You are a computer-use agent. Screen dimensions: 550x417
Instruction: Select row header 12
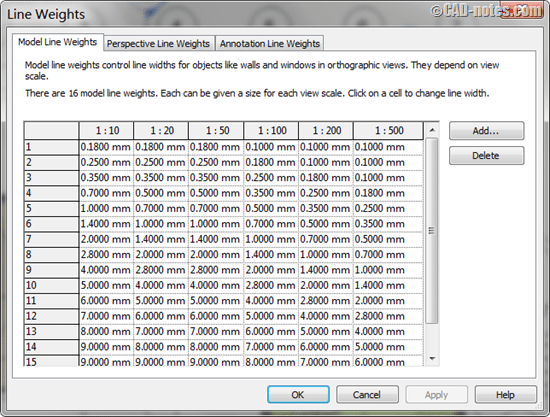52,316
